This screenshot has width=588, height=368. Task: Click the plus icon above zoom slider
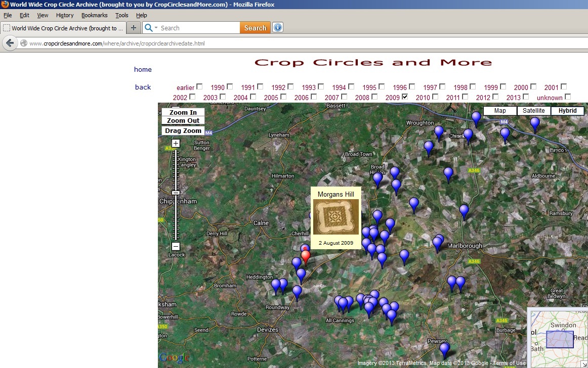pyautogui.click(x=176, y=144)
